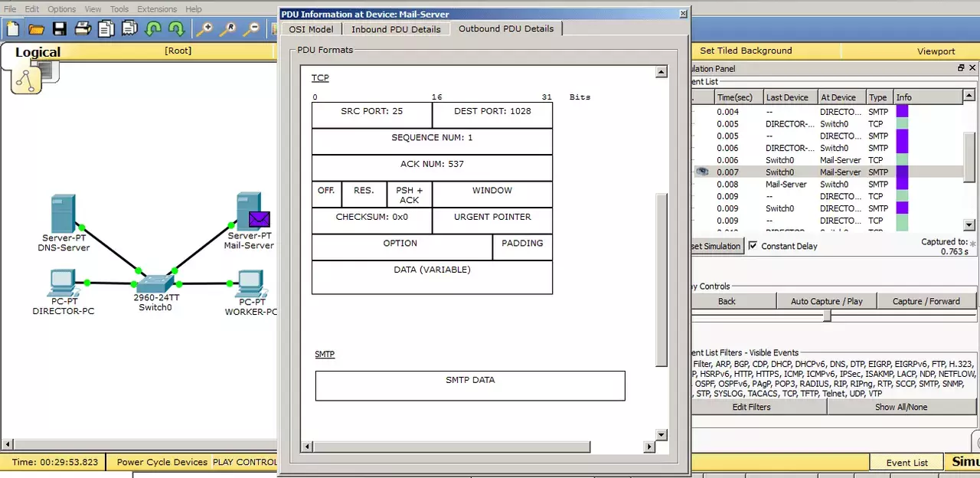Click the Edit Filters button
Viewport: 980px width, 478px height.
coord(751,407)
